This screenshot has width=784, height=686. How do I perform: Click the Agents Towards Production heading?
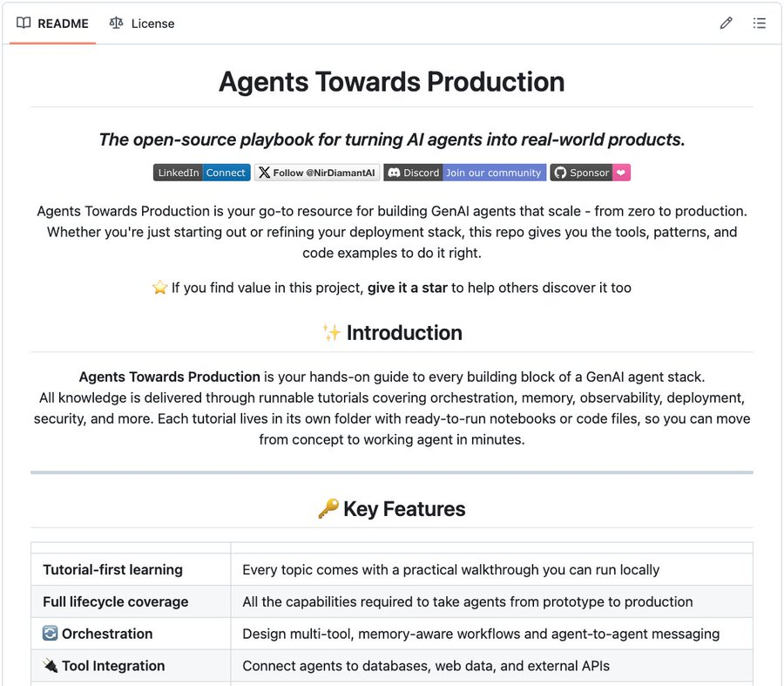point(392,82)
